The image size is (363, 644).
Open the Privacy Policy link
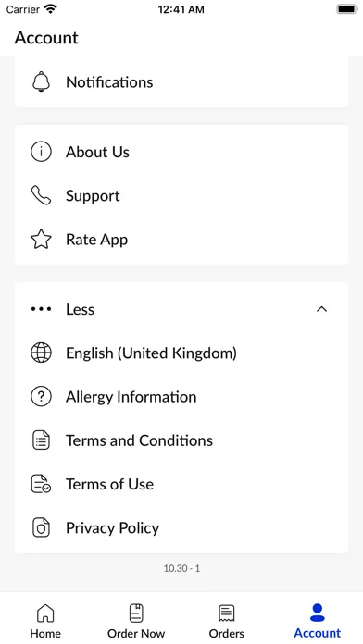(181, 527)
